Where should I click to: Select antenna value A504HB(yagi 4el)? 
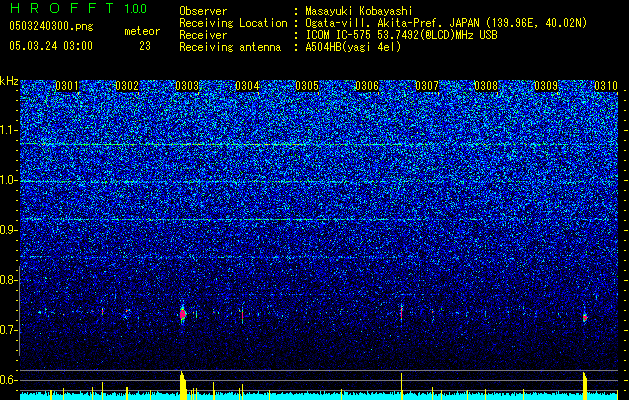click(x=353, y=47)
